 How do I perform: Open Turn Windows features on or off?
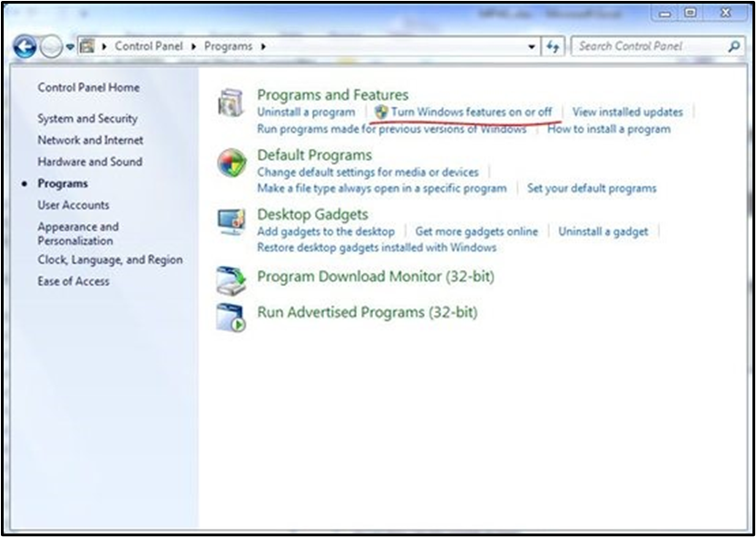[471, 112]
